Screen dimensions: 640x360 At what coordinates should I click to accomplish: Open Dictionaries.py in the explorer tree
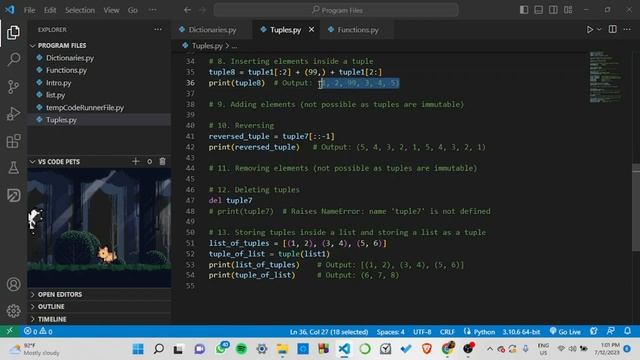pyautogui.click(x=99, y=58)
